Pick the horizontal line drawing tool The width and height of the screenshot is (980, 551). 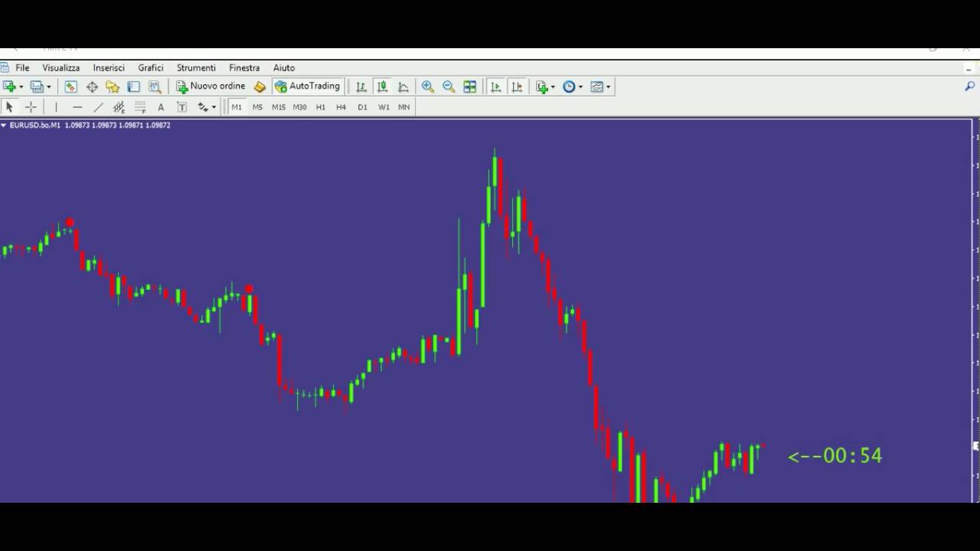pyautogui.click(x=77, y=107)
